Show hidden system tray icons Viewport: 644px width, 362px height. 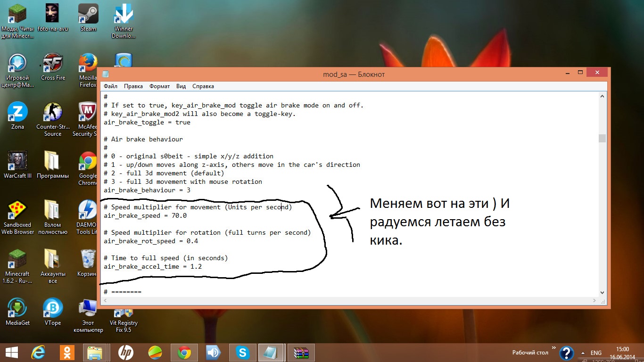click(583, 353)
